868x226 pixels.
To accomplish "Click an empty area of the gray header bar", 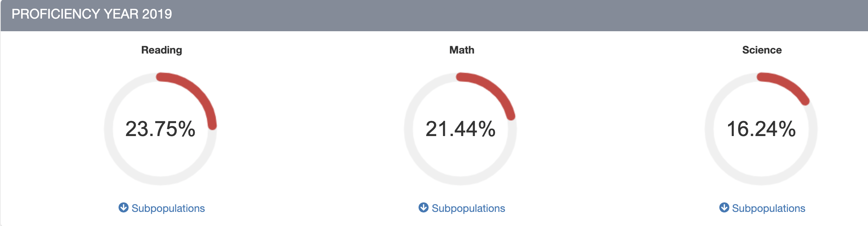I will point(521,15).
